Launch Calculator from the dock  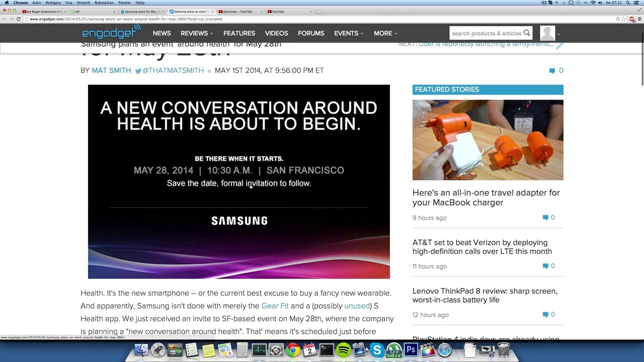pyautogui.click(x=242, y=350)
